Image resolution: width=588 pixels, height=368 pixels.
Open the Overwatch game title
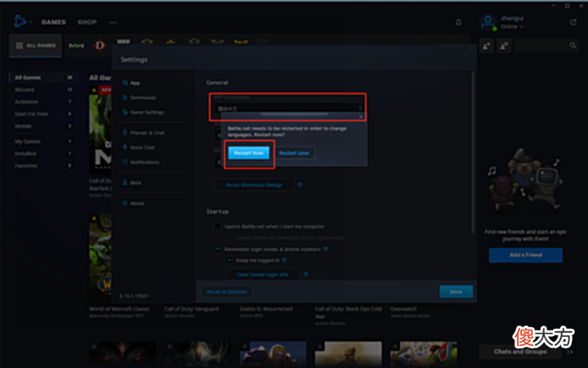[x=403, y=308]
